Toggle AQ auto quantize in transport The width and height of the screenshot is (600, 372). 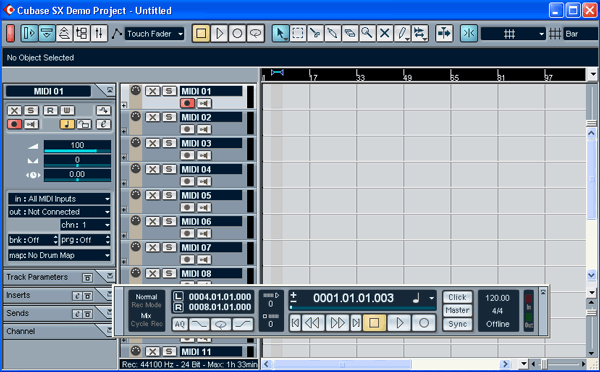point(180,325)
